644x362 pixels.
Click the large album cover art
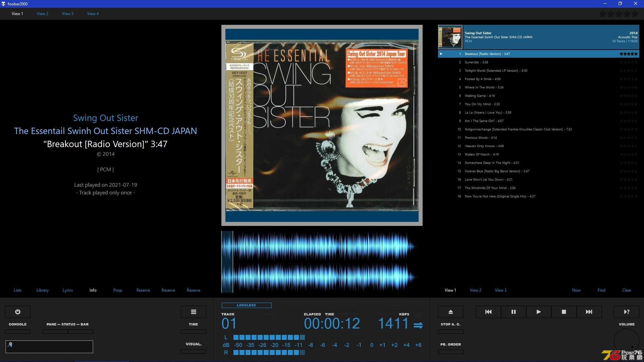322,125
